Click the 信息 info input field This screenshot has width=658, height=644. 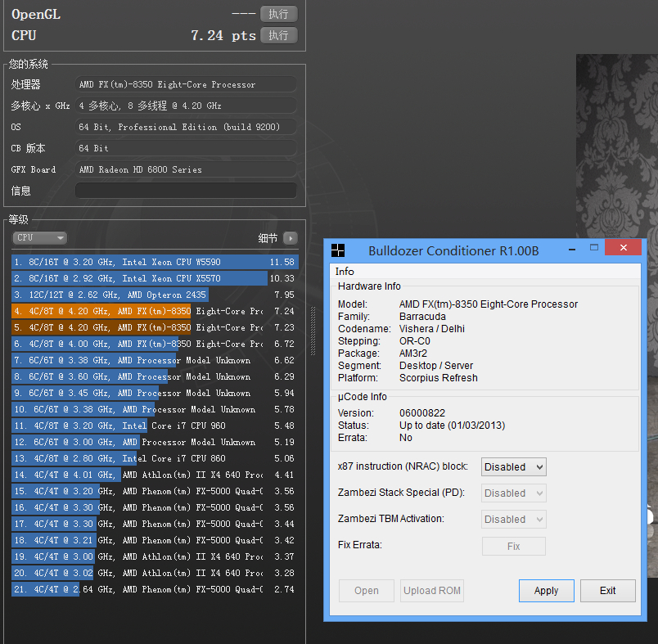(186, 191)
